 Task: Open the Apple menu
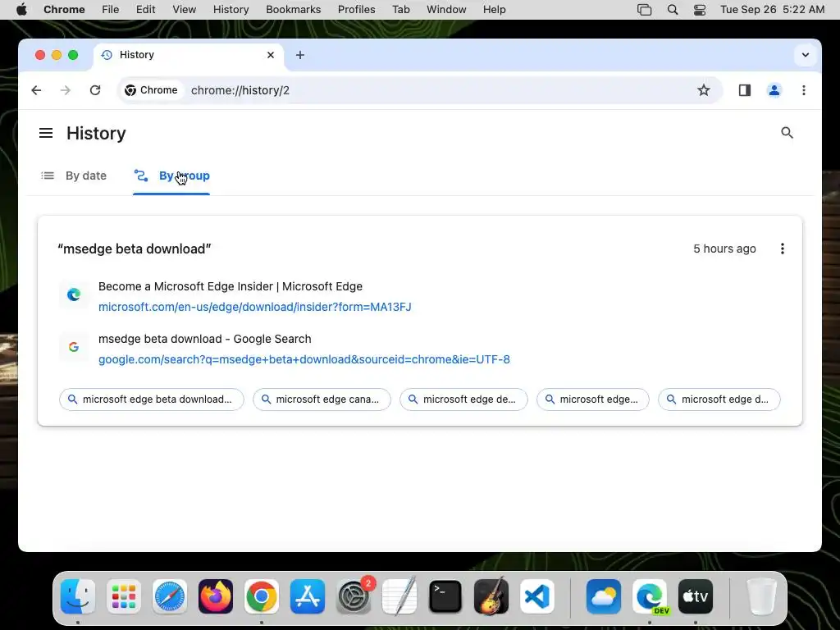(21, 9)
